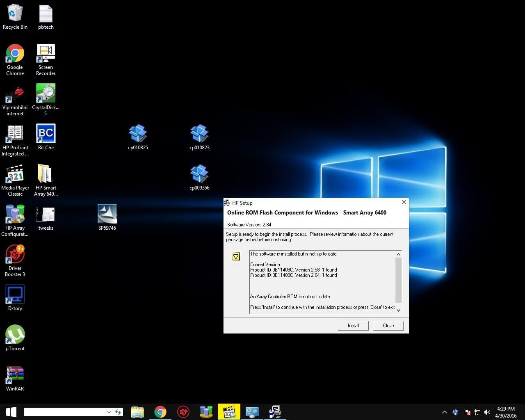Select the cp009356 package icon
Image resolution: width=525 pixels, height=420 pixels.
(x=199, y=177)
